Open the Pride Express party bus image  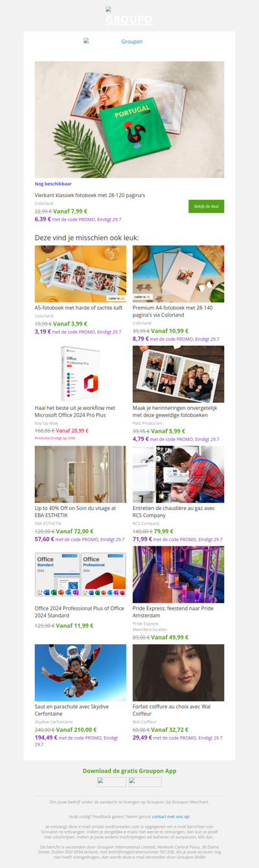(x=178, y=574)
